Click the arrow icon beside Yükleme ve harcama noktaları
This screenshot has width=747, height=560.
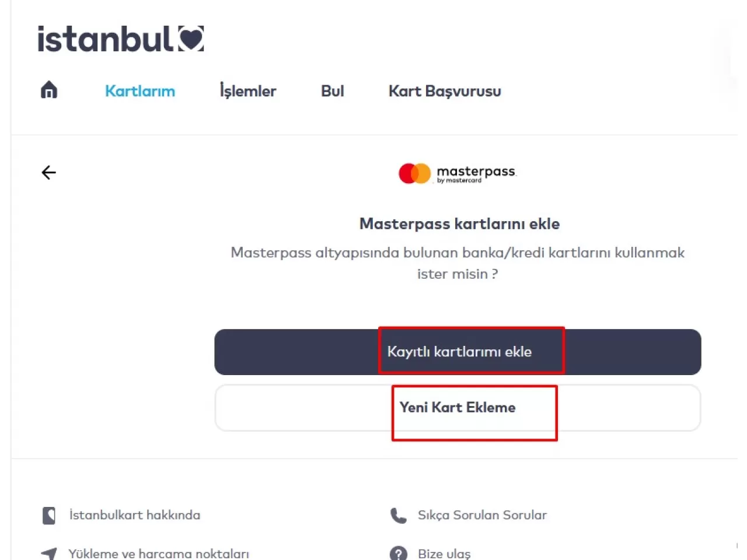point(49,553)
